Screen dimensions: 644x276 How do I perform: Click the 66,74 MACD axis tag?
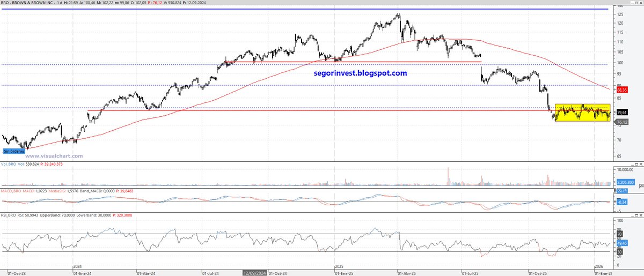click(623, 190)
